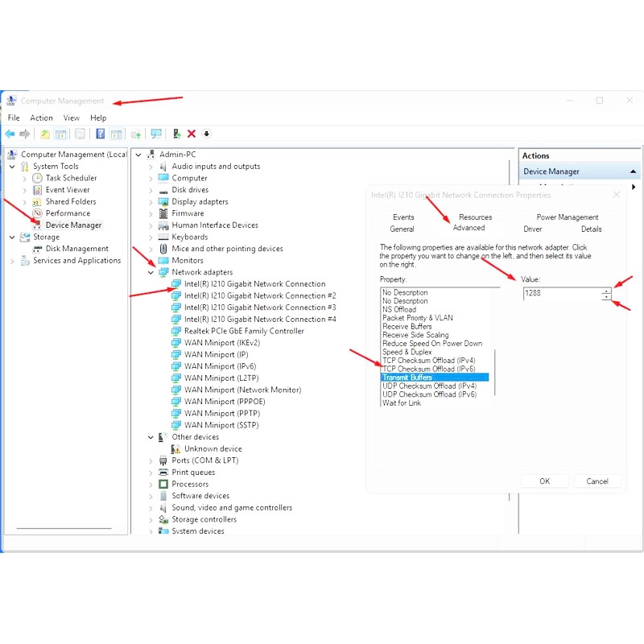The image size is (644, 644).
Task: Select Event Viewer in the tree
Action: (68, 190)
